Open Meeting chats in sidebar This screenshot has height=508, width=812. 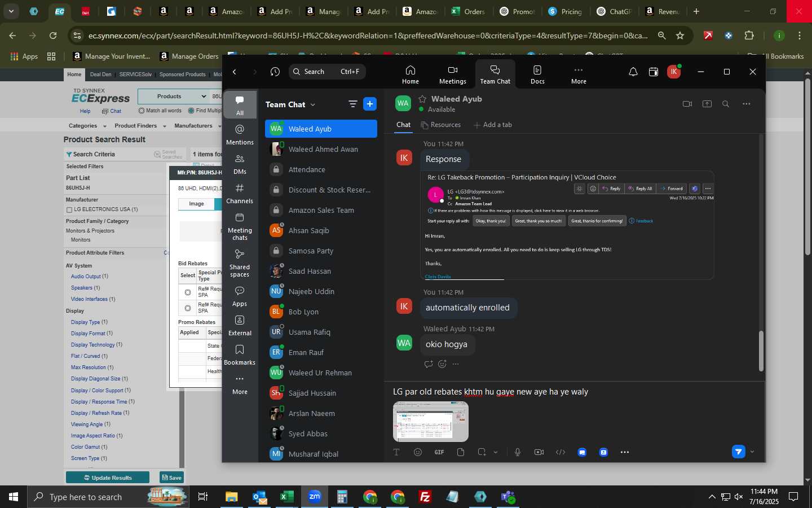click(x=240, y=226)
